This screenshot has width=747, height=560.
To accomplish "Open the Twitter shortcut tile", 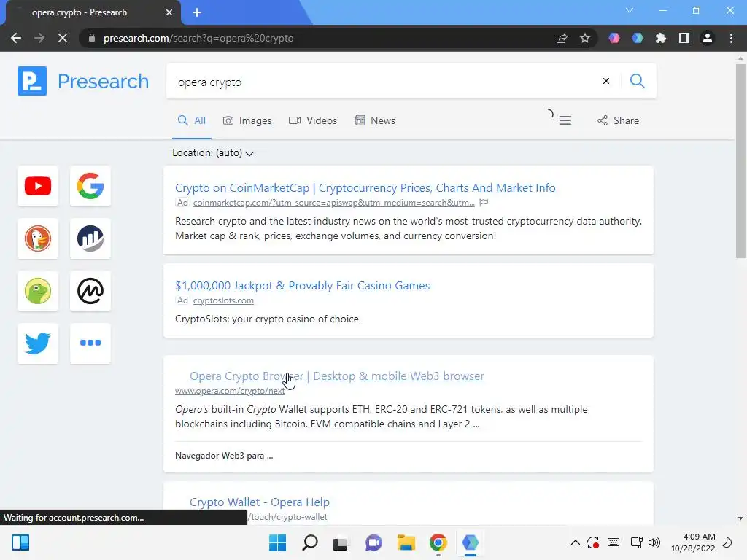I will 38,343.
